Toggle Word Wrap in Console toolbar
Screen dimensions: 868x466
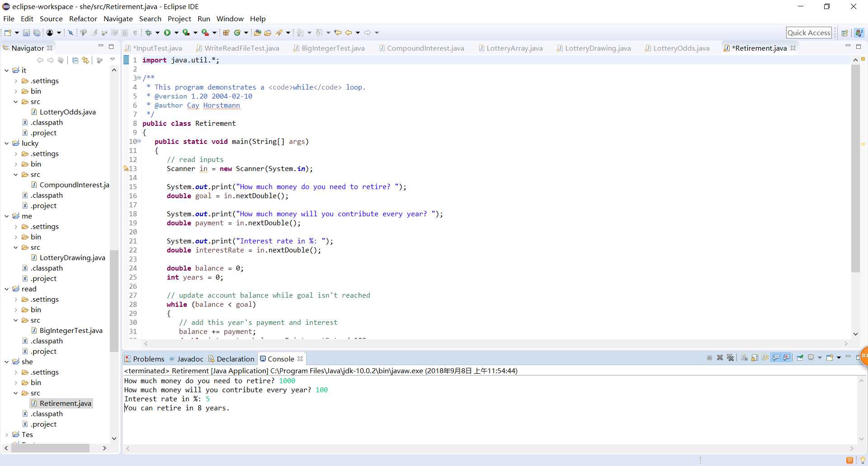pyautogui.click(x=765, y=357)
